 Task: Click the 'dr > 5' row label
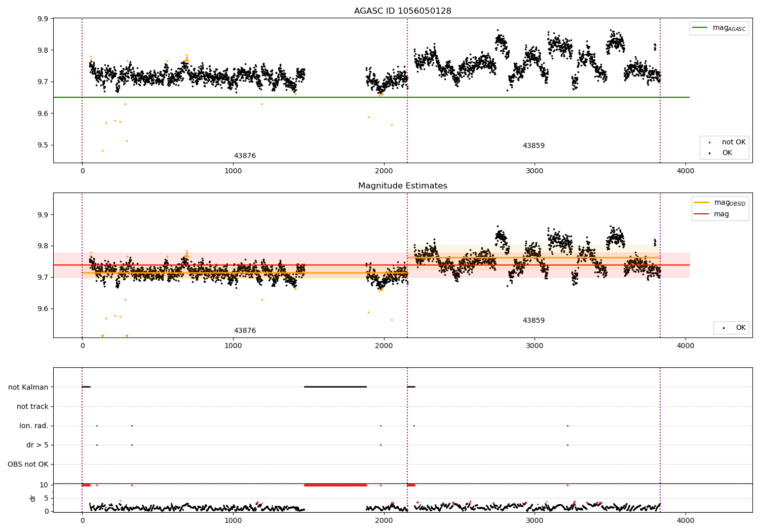37,445
